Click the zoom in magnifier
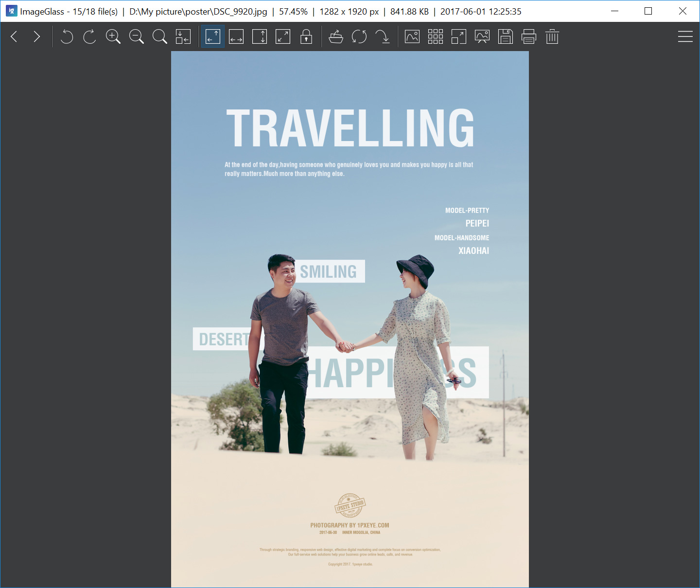This screenshot has height=588, width=700. click(113, 36)
